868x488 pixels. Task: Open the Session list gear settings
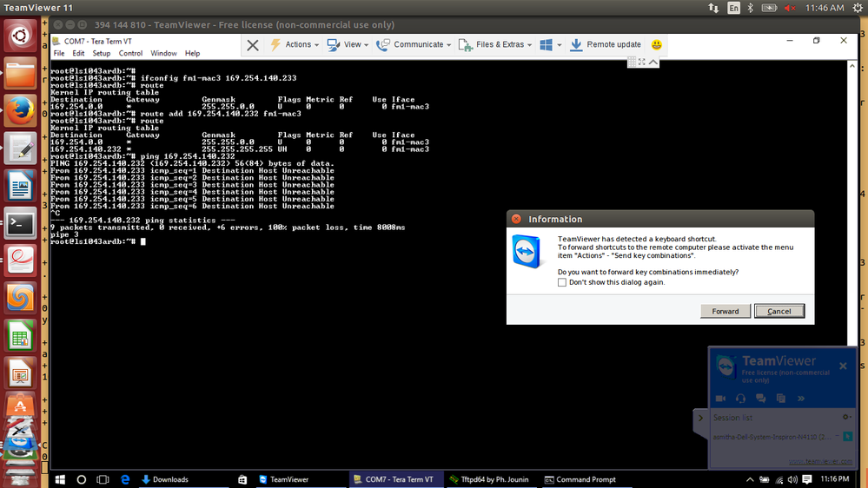(x=846, y=417)
